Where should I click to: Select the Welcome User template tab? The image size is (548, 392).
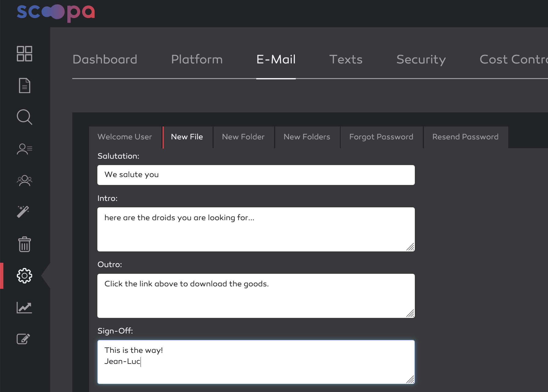tap(125, 137)
